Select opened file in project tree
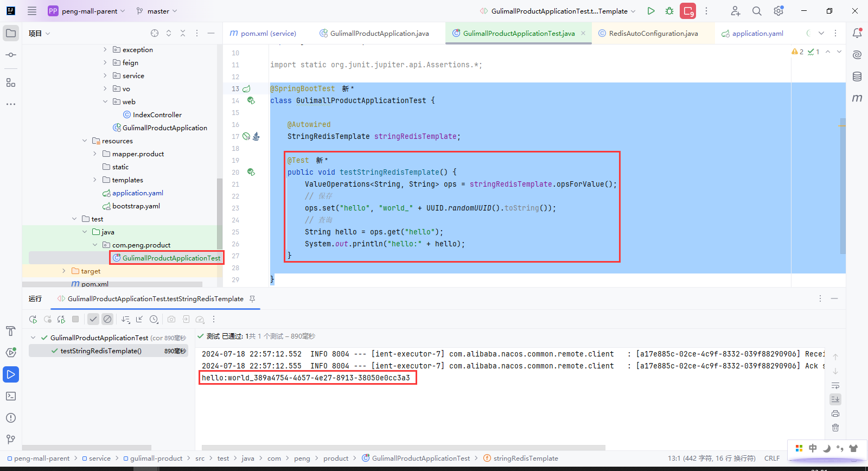This screenshot has width=868, height=471. pyautogui.click(x=155, y=33)
